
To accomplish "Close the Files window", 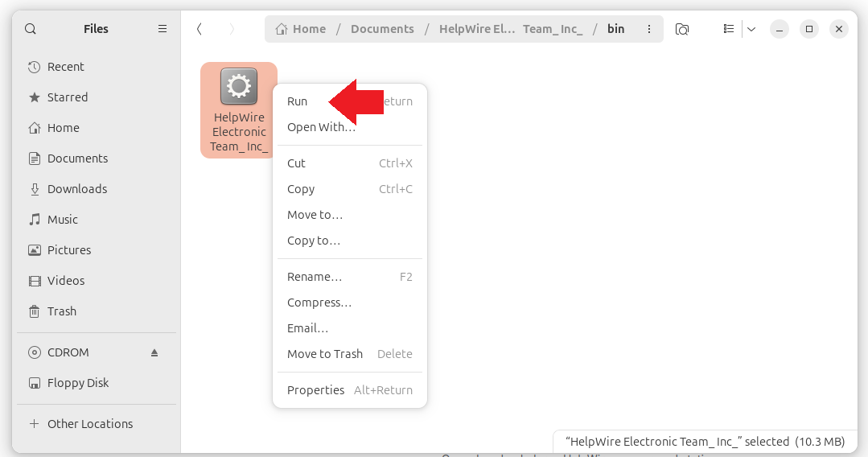I will [839, 29].
